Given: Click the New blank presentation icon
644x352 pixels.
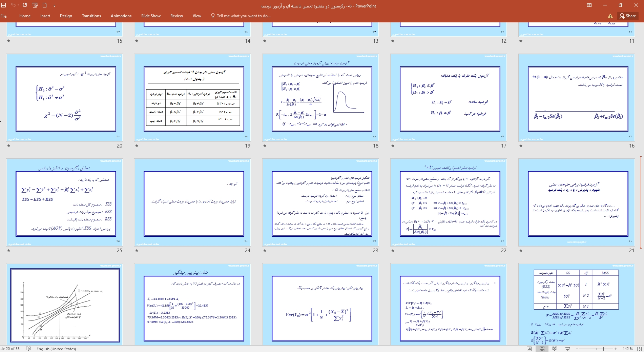Looking at the screenshot, I should pyautogui.click(x=45, y=5).
